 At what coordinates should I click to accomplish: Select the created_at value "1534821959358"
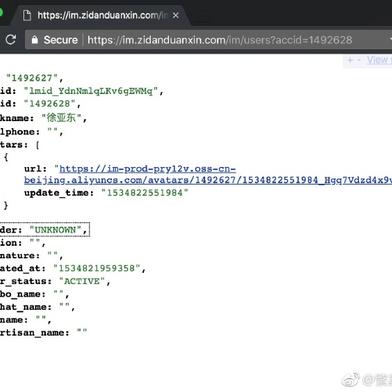[x=97, y=268]
